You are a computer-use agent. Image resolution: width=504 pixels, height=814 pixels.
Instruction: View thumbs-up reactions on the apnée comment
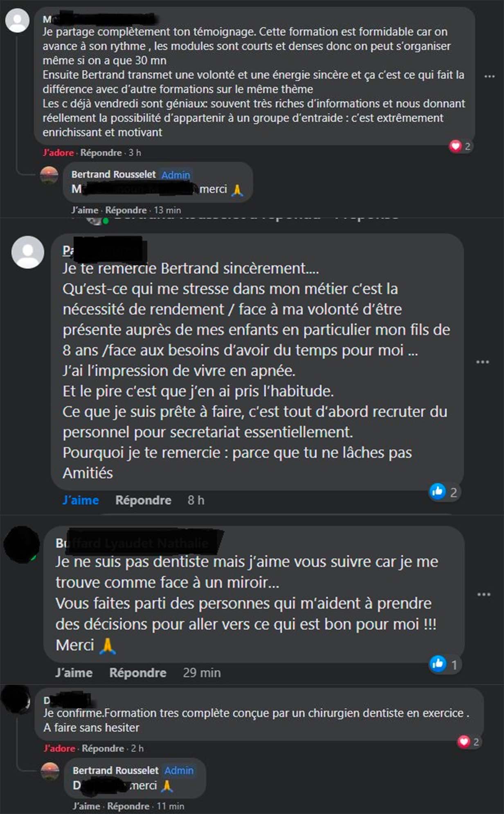(444, 492)
